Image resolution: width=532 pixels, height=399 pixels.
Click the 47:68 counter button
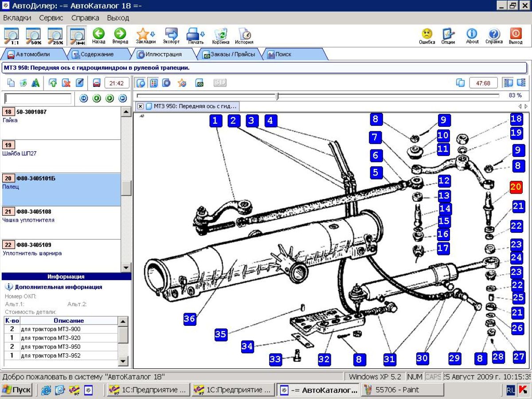[x=483, y=83]
